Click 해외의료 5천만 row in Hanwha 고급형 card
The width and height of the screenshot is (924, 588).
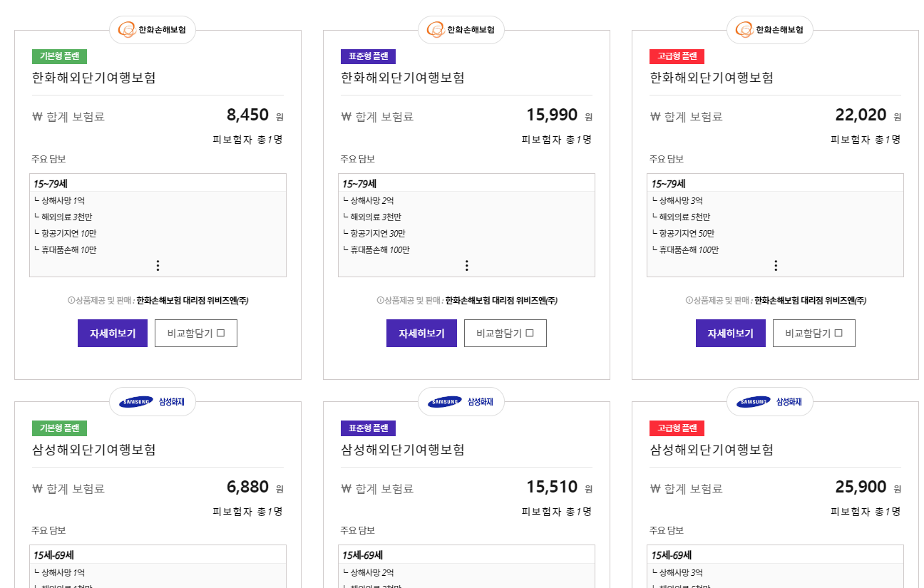point(681,217)
